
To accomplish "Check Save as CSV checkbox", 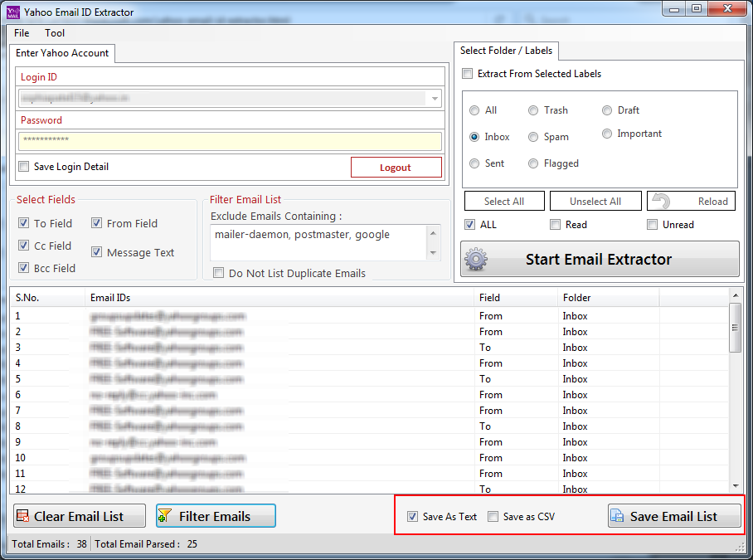I will point(493,516).
